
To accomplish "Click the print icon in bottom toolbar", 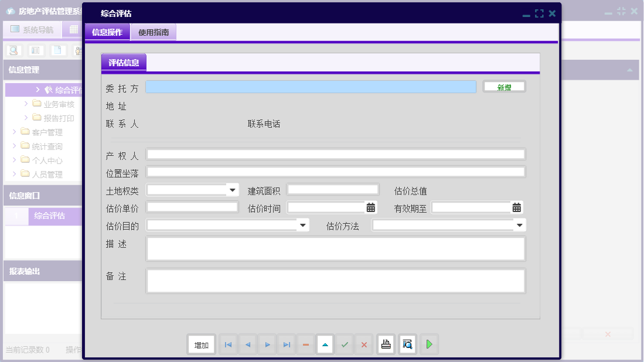I will tap(386, 344).
